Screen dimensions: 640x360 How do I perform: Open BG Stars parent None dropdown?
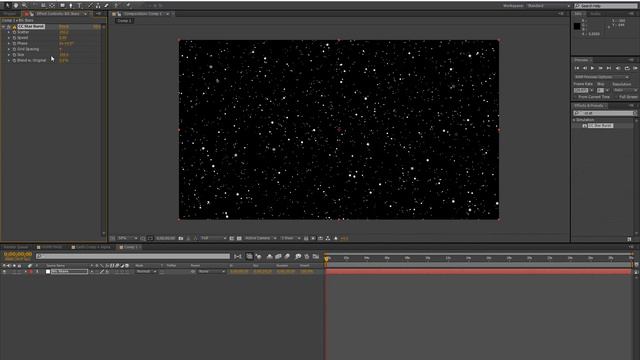212,271
